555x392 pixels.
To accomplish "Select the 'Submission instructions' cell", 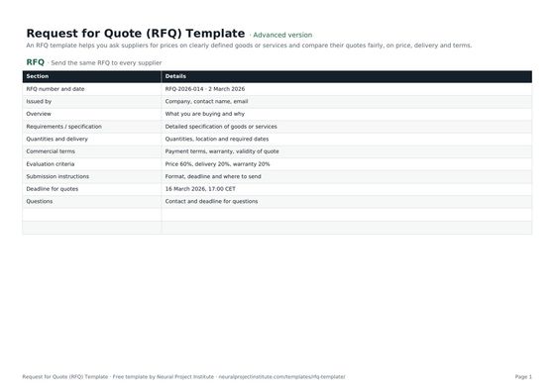I will point(91,176).
